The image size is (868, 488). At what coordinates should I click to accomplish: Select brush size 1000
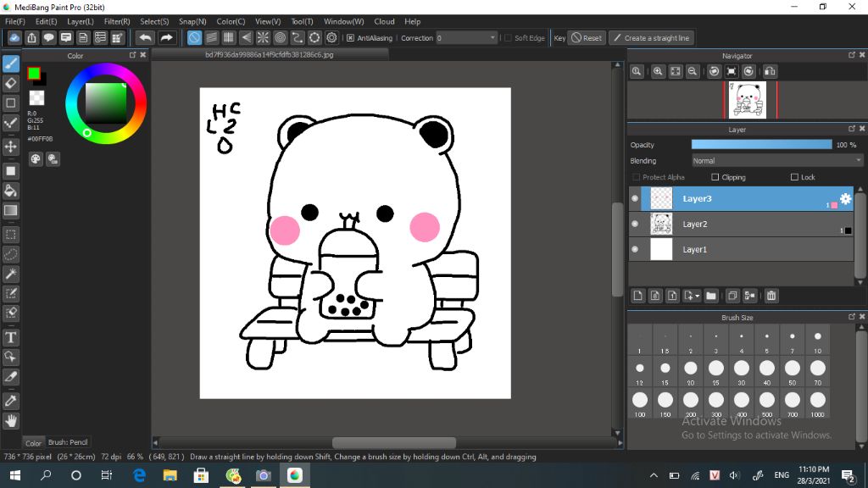pyautogui.click(x=818, y=403)
